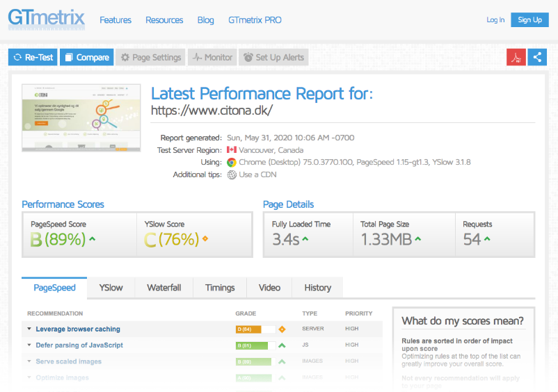Click the Optimize images link
The height and width of the screenshot is (392, 558).
point(63,377)
